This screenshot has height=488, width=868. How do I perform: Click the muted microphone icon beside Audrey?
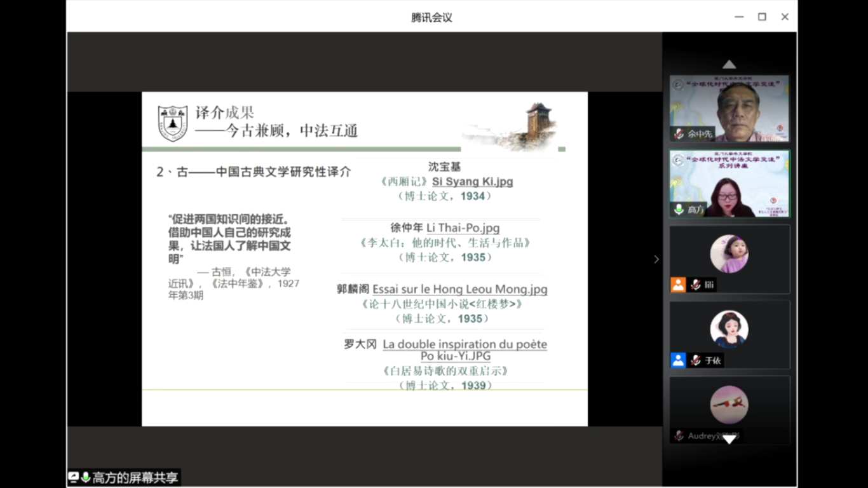tap(679, 436)
